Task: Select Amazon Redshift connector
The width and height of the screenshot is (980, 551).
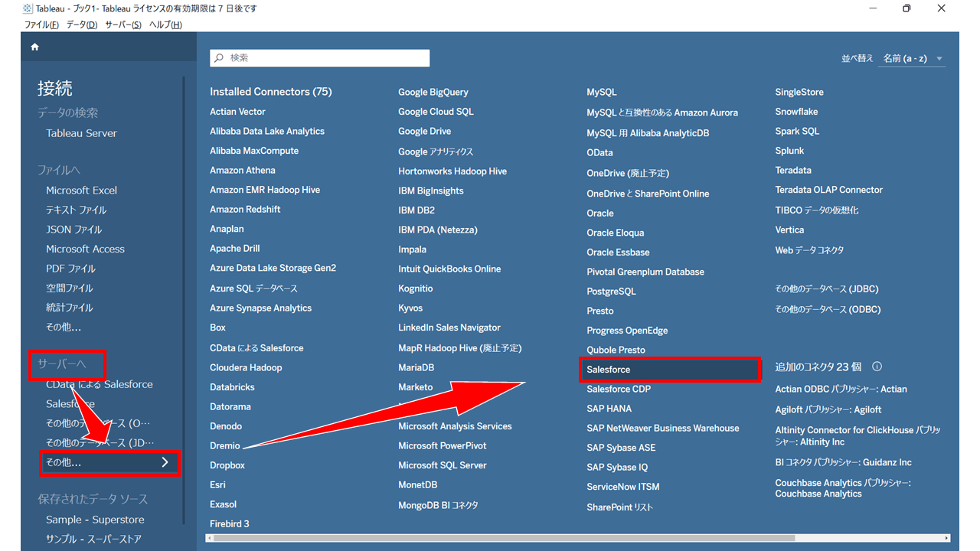Action: (245, 210)
